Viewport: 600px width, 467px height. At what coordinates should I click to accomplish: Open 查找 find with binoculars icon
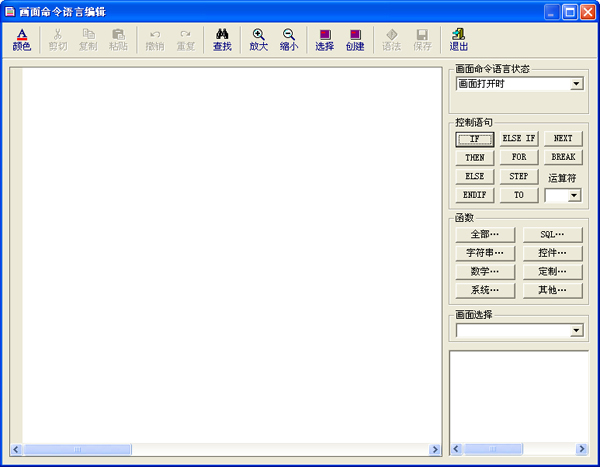(x=222, y=40)
